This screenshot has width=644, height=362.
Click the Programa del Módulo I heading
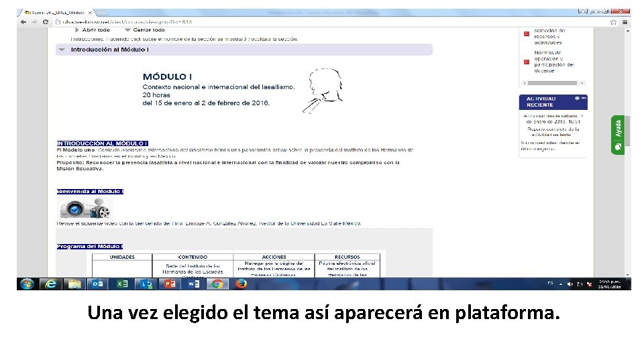pyautogui.click(x=89, y=247)
